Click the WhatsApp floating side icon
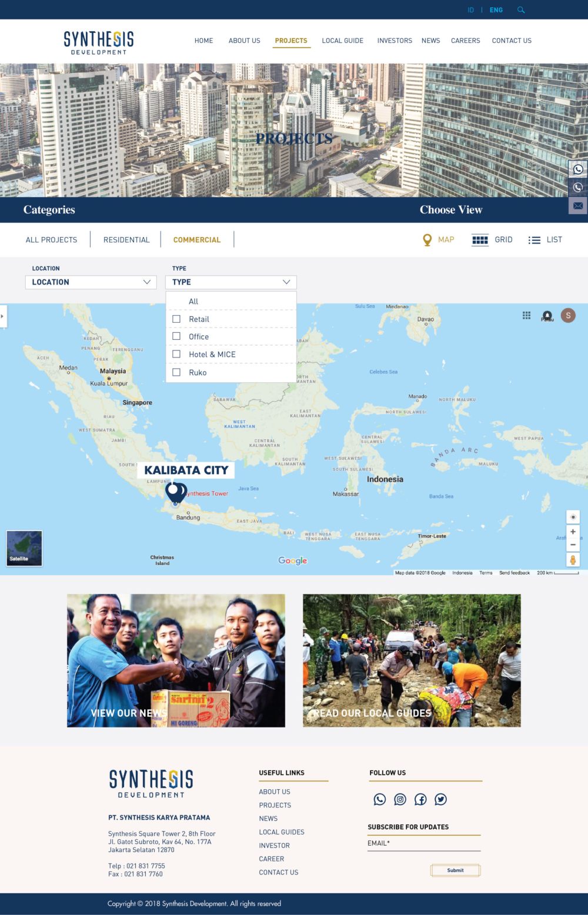This screenshot has width=588, height=915. [x=578, y=169]
